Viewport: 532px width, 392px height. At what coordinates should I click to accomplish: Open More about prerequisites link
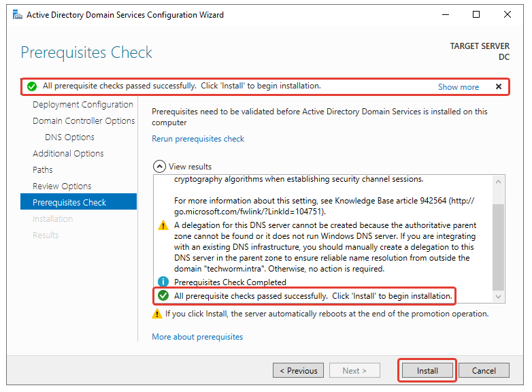pyautogui.click(x=197, y=337)
